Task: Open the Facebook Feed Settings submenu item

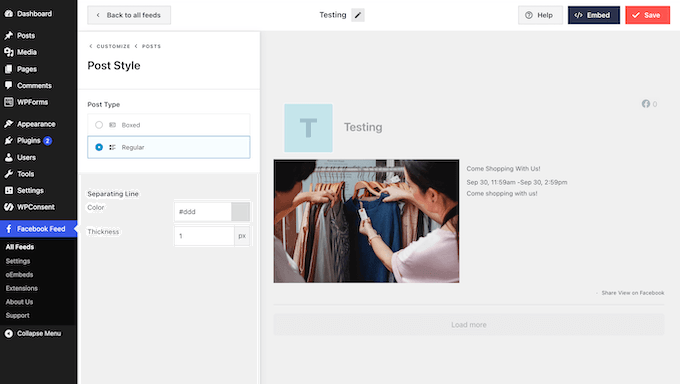Action: coord(18,261)
